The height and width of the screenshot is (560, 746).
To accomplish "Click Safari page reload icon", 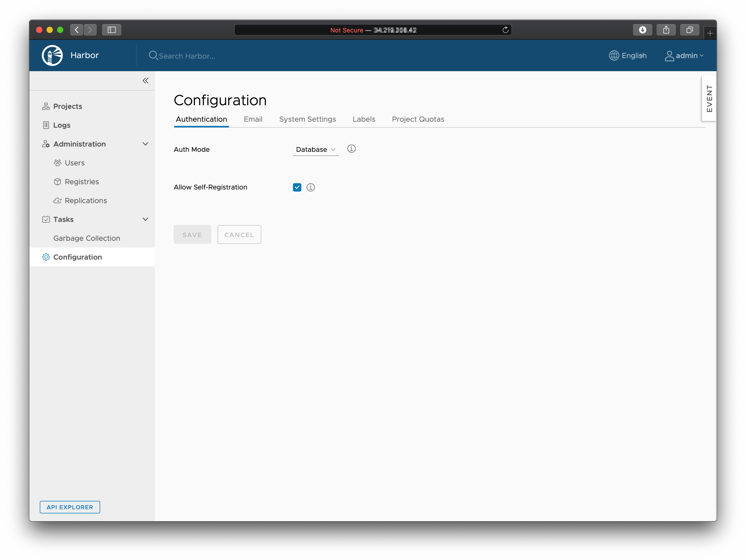I will coord(505,30).
